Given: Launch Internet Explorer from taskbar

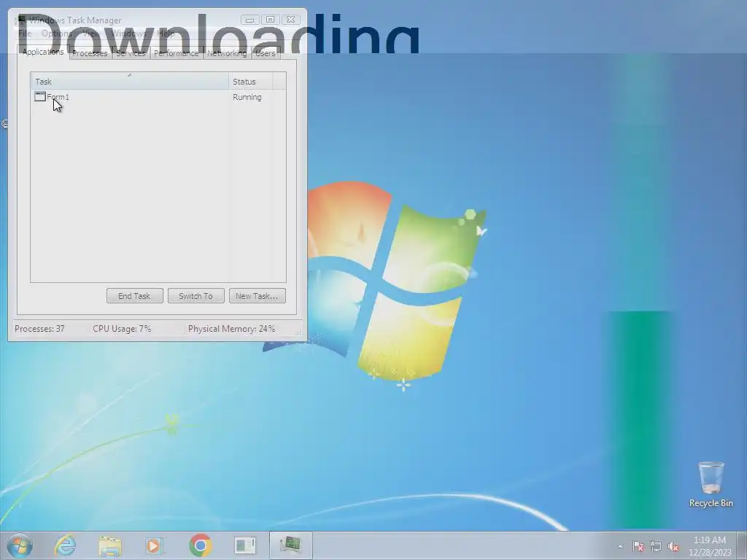Looking at the screenshot, I should pyautogui.click(x=65, y=545).
